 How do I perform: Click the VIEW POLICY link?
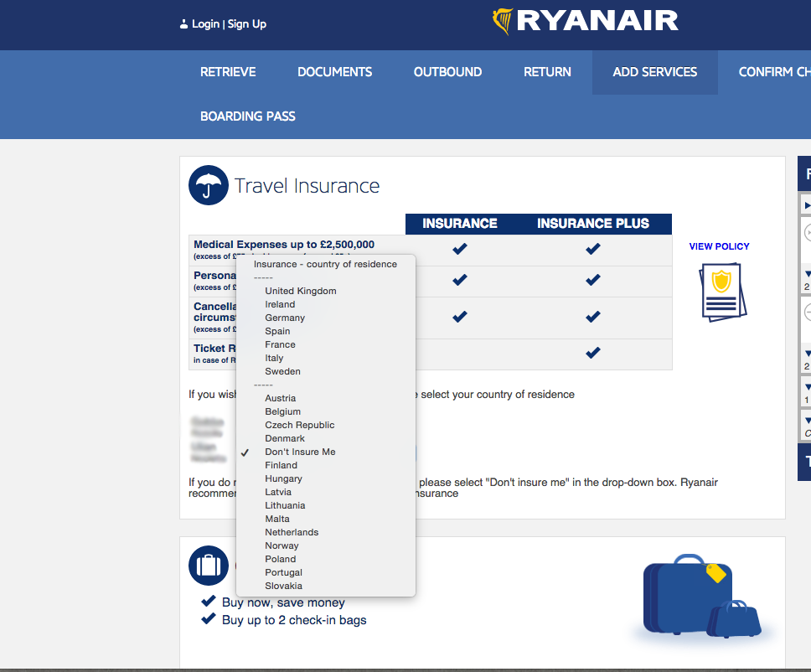pos(719,246)
